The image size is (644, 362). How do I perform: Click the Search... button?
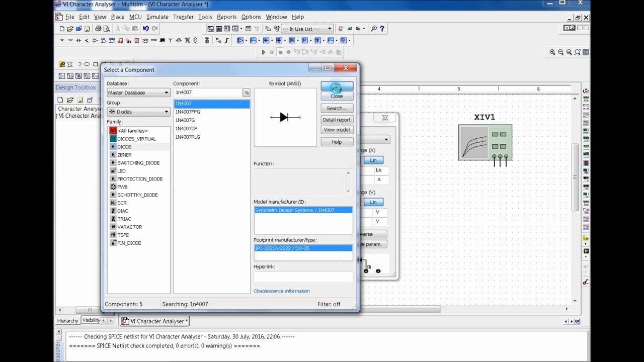pyautogui.click(x=337, y=108)
